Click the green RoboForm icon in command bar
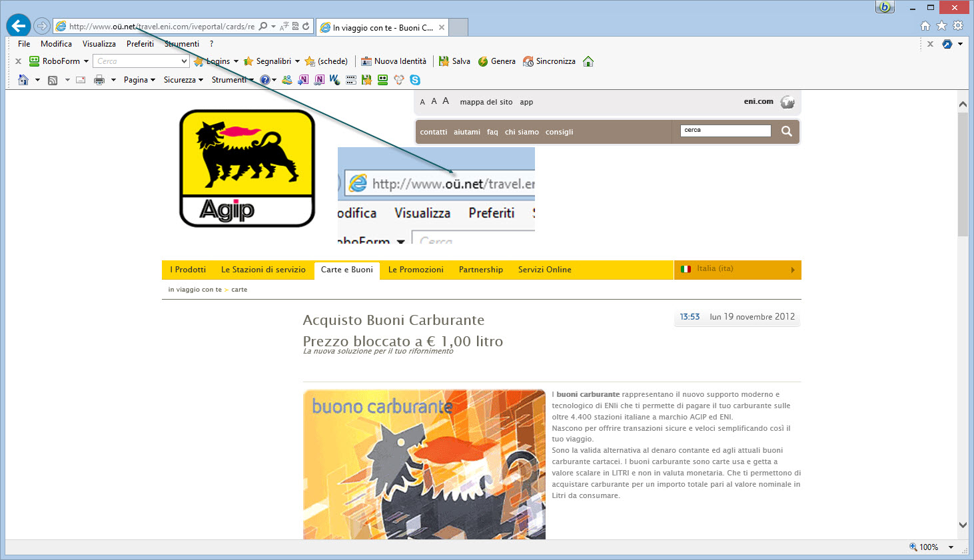This screenshot has width=974, height=560. [x=383, y=80]
